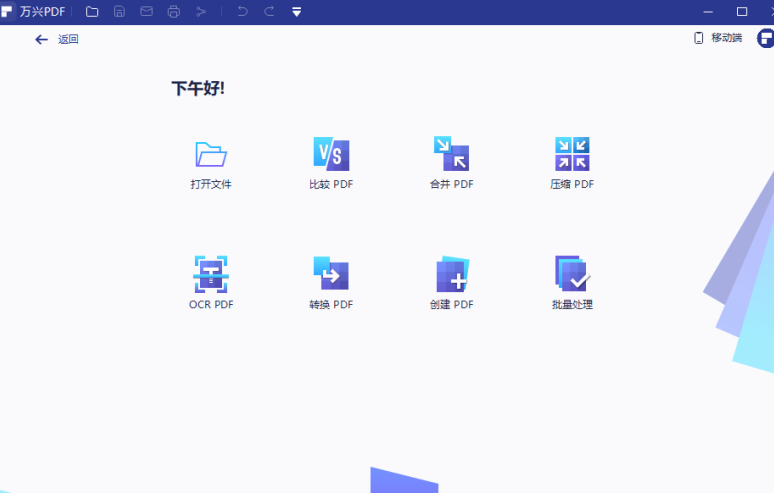Screen dimensions: 774x493
Task: Click the 打开文件 folder icon
Action: tap(211, 154)
